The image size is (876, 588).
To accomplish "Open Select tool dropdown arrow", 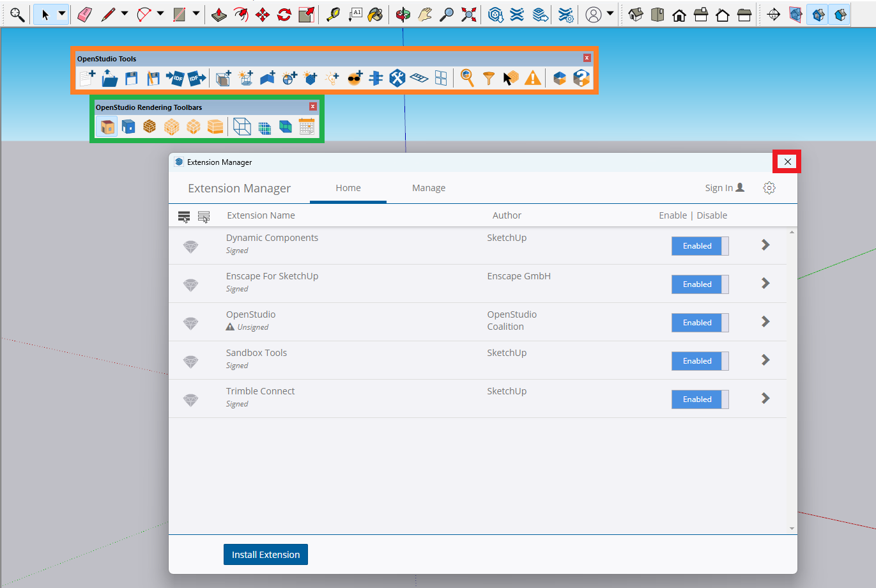I will point(62,14).
